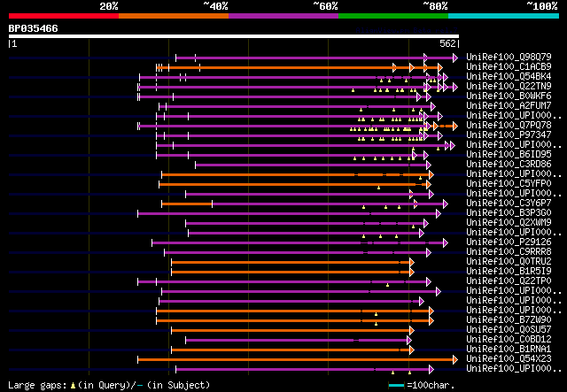Click the purple ~60% identity legend segment
The height and width of the screenshot is (392, 567).
[x=283, y=16]
